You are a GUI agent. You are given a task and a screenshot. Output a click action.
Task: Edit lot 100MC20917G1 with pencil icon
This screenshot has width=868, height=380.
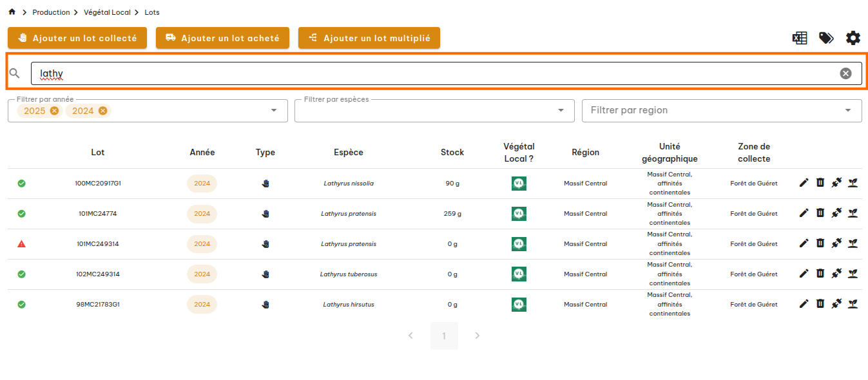(x=804, y=183)
